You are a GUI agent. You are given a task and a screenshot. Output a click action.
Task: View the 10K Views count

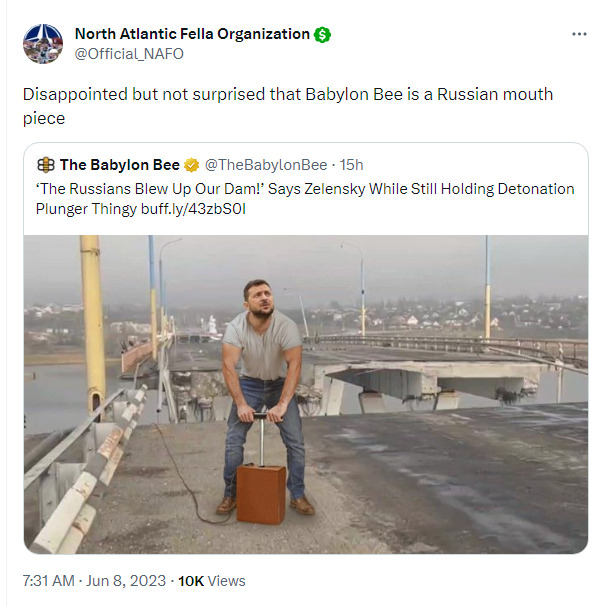(x=211, y=581)
